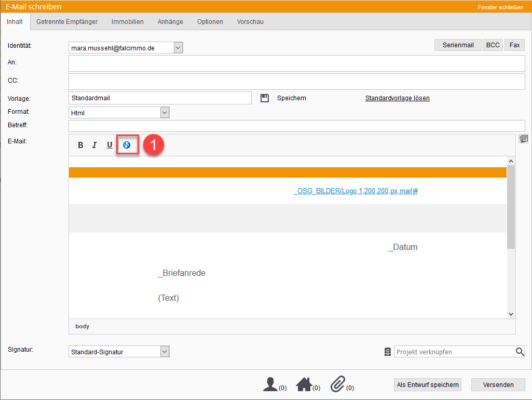Click the contacts person icon
532x400 pixels.
[x=270, y=384]
